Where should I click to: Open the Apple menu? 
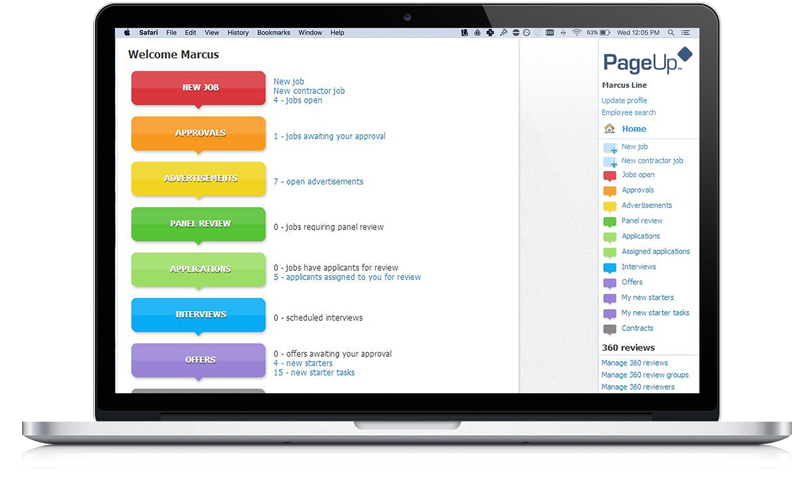[127, 33]
